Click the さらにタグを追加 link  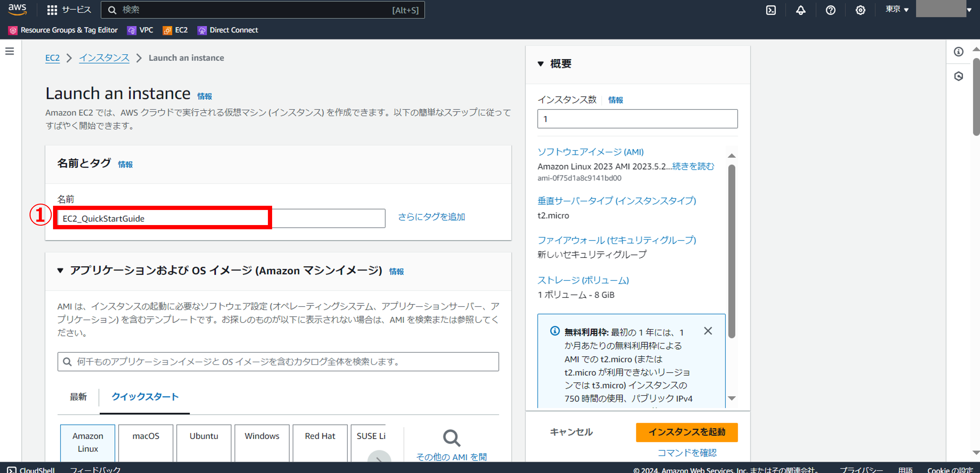[432, 217]
